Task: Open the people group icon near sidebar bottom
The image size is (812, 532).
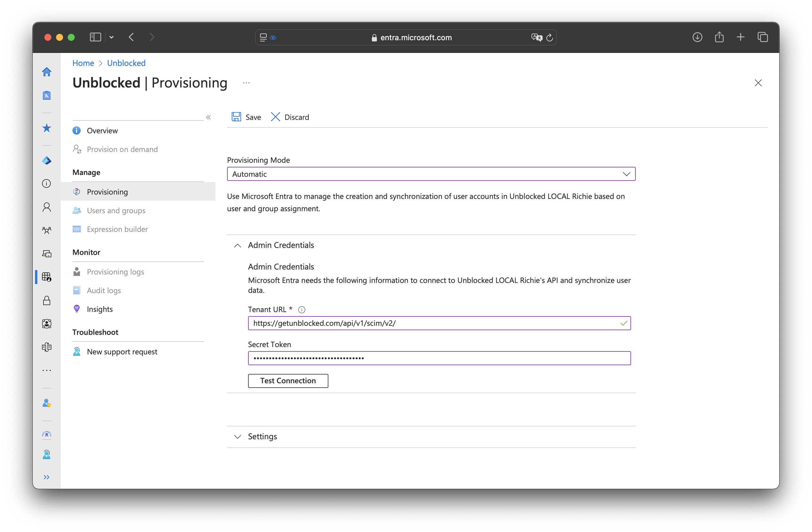Action: [x=47, y=434]
